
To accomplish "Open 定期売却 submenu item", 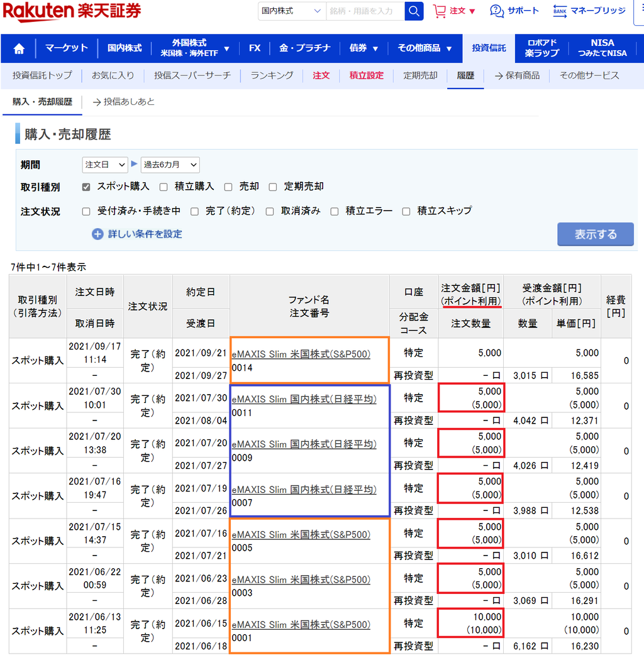I will tap(420, 75).
